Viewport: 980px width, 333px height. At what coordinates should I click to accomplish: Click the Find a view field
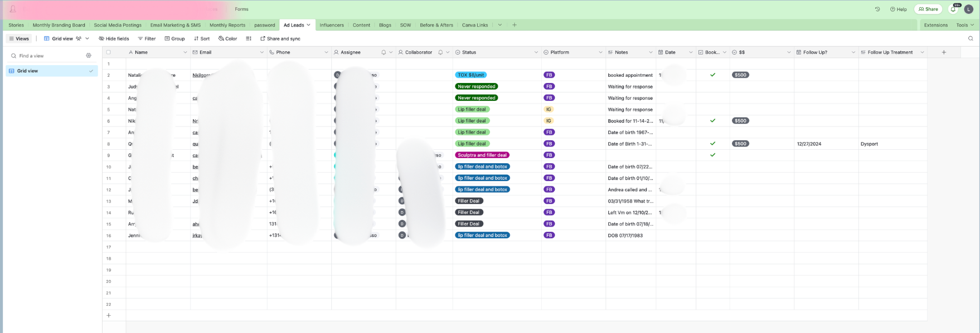pos(47,56)
